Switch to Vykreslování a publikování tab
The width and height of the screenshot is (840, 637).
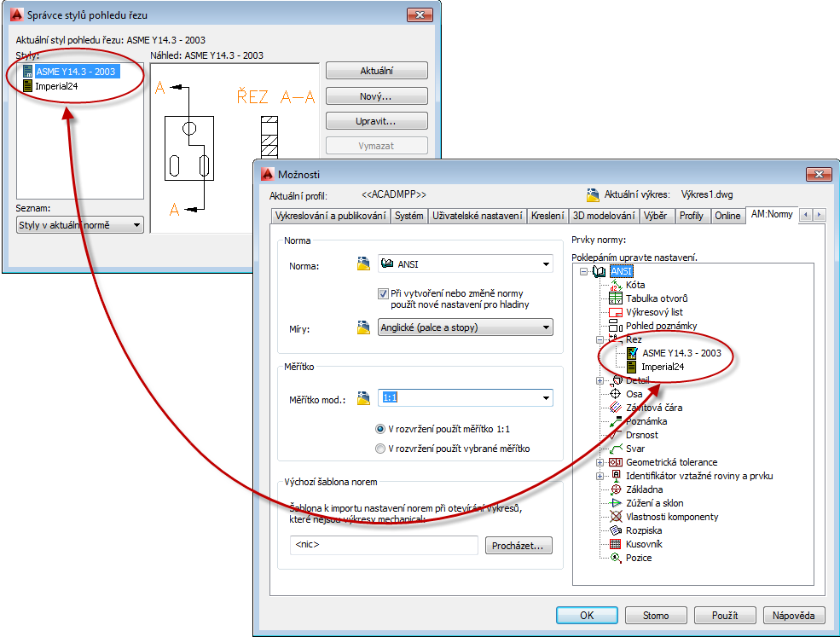(x=331, y=216)
